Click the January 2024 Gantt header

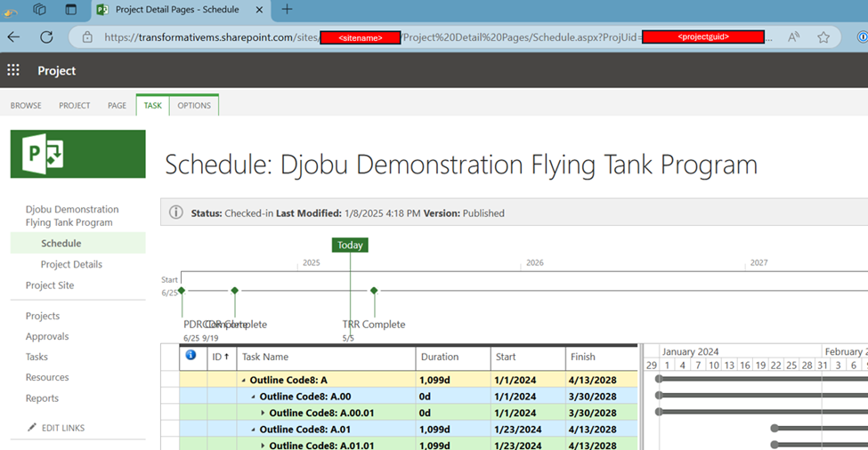coord(690,351)
